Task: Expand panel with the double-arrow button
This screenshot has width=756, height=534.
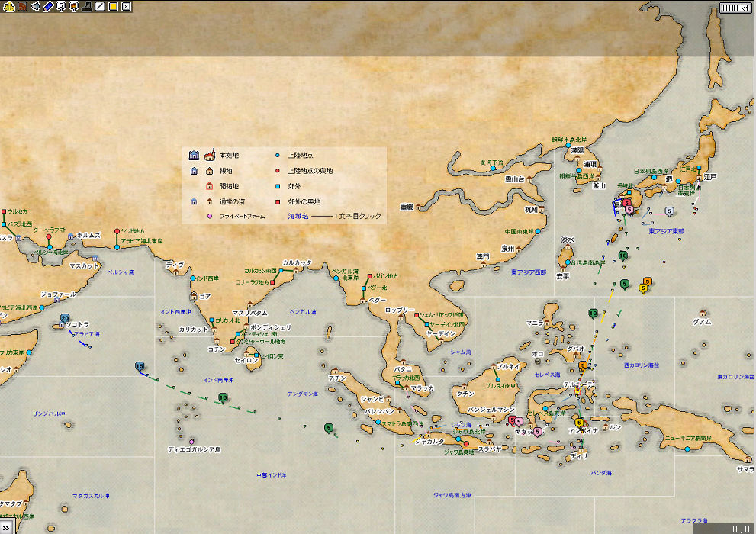Action: click(6, 527)
